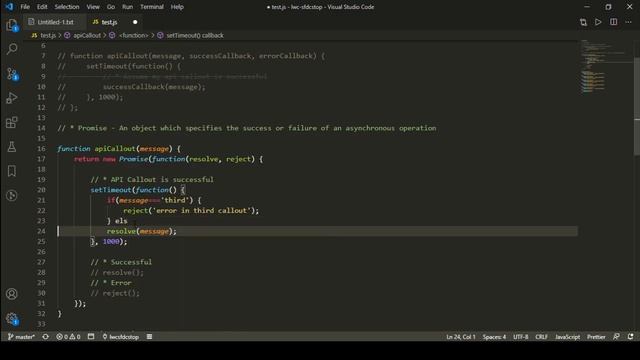Open the Explorer view in activity bar
This screenshot has width=640, height=360.
12,25
